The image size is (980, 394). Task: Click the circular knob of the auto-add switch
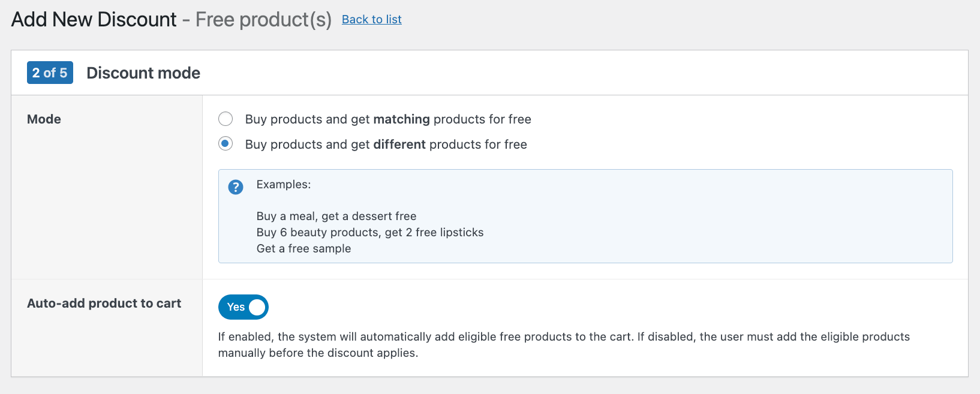click(x=258, y=307)
